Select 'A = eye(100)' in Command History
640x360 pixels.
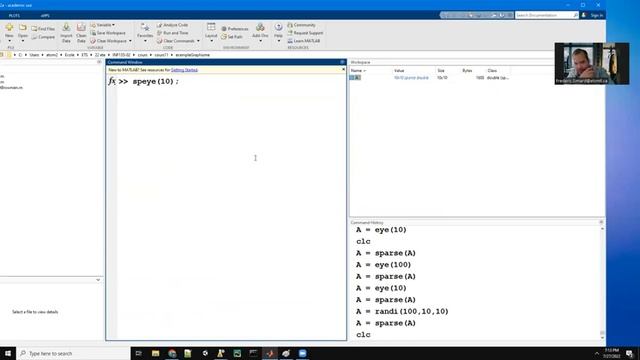pos(383,264)
